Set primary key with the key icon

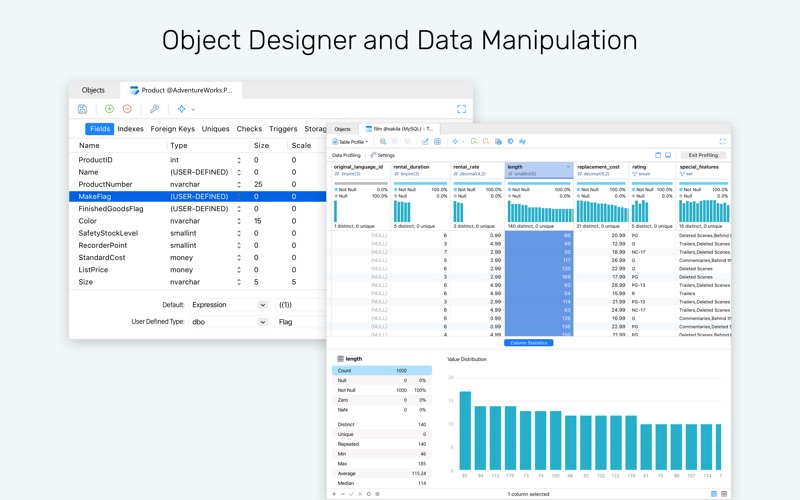[x=154, y=109]
